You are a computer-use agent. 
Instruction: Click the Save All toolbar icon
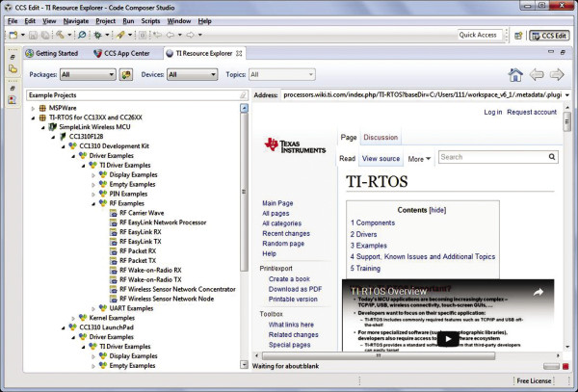[x=45, y=35]
